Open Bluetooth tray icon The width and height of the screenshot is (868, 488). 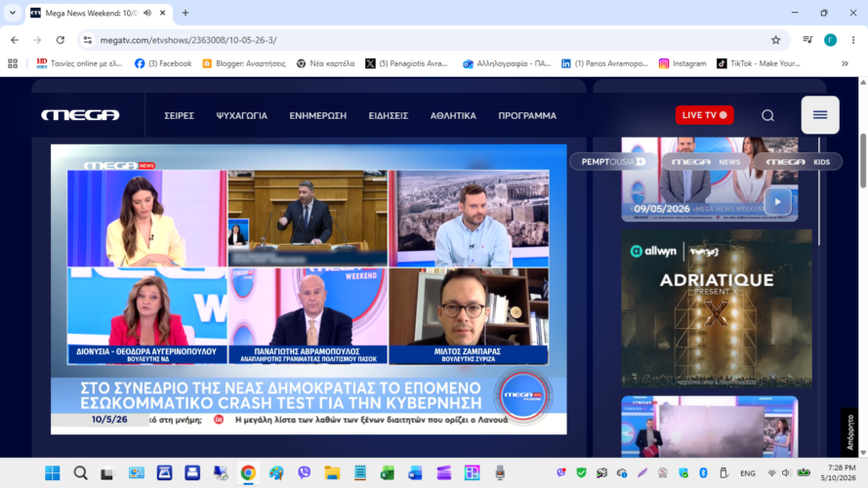pos(703,473)
